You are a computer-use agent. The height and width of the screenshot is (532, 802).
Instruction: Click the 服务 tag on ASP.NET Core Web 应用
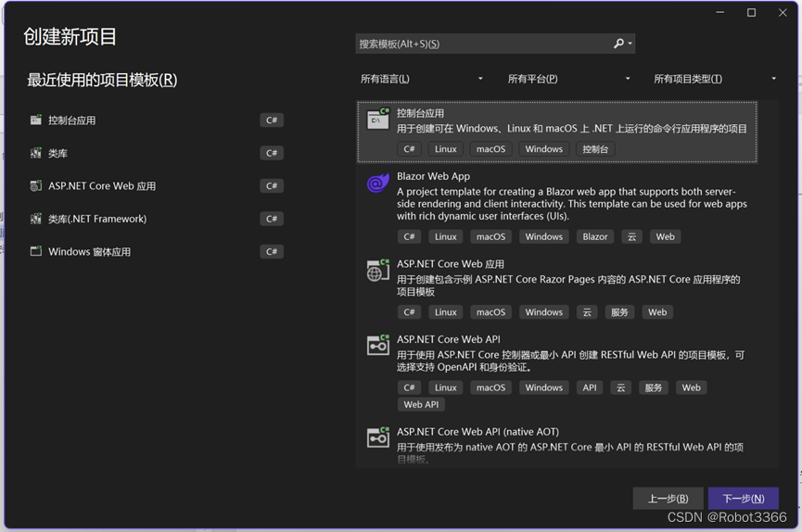tap(619, 312)
